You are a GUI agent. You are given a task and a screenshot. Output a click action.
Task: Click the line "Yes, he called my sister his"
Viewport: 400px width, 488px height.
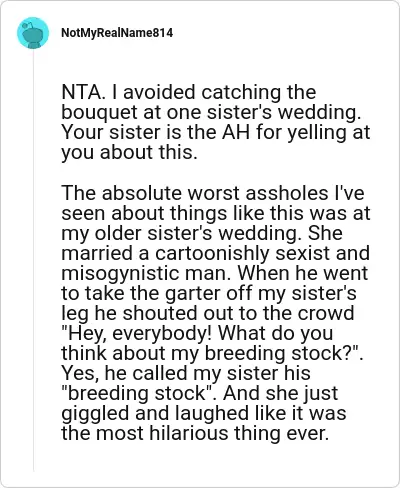pos(186,373)
